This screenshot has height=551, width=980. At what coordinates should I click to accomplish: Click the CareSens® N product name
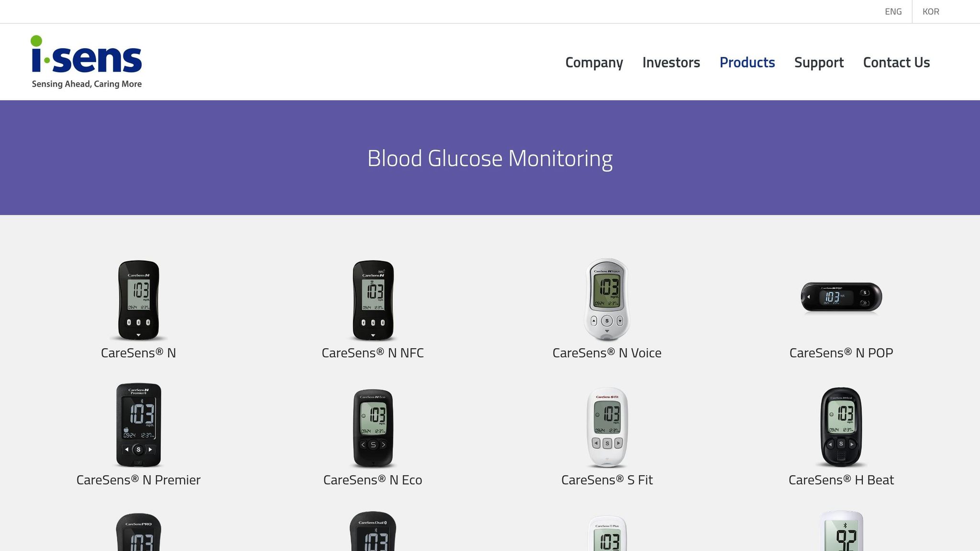(x=138, y=353)
